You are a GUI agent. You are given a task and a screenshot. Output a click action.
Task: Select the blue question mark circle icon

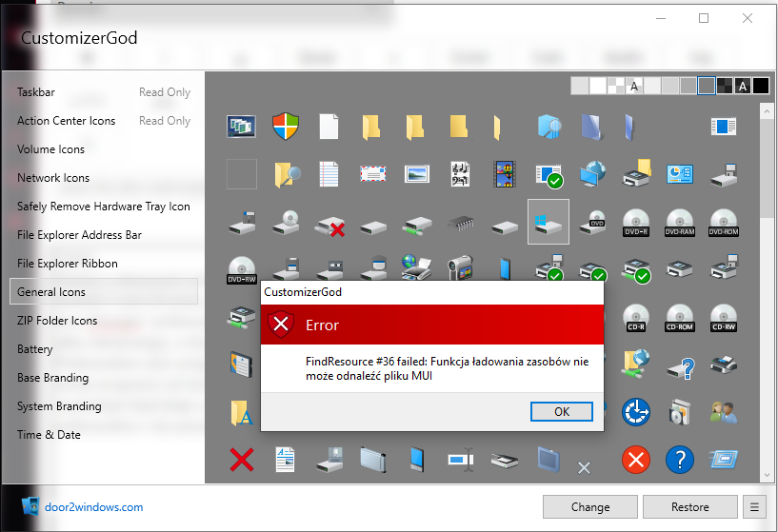(x=680, y=459)
